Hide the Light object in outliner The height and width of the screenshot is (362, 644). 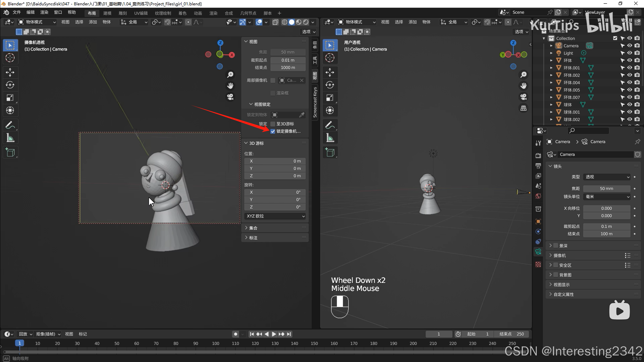(x=629, y=53)
